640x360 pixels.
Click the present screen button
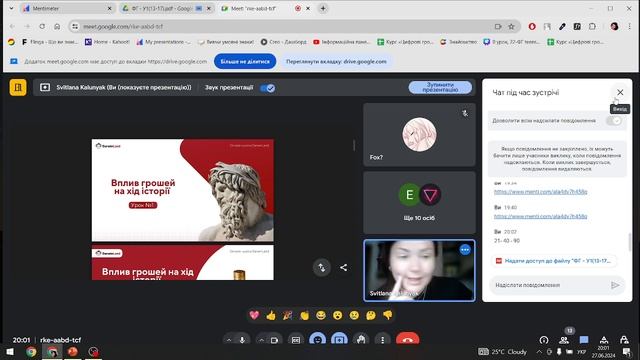339,340
